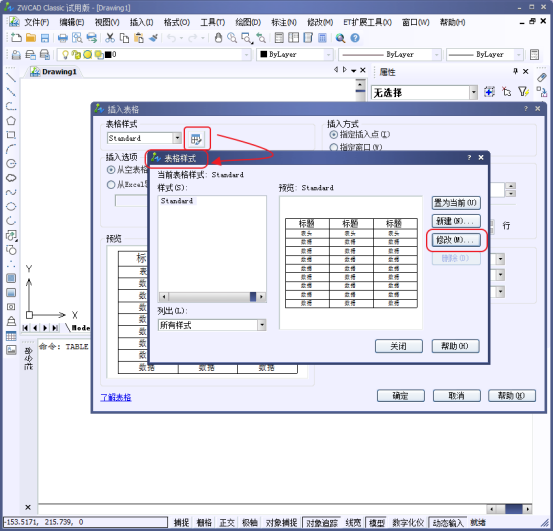
Task: Open the 格式(O) menu
Action: (x=177, y=23)
